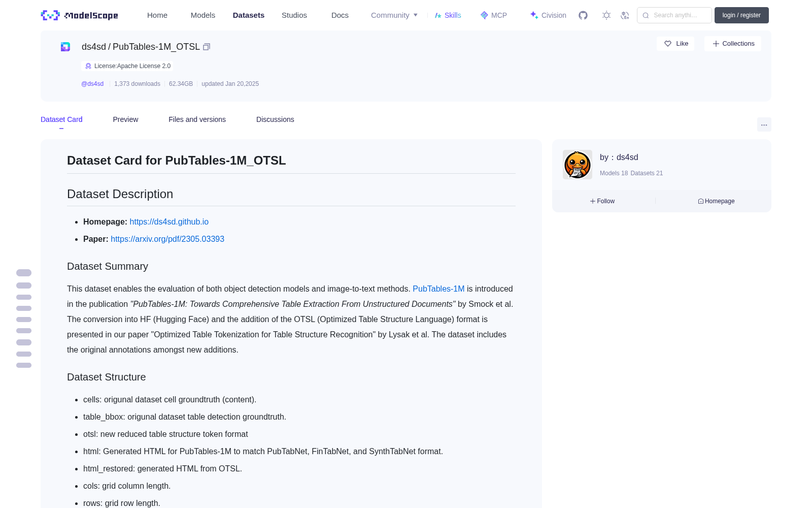Follow the ds4sd author
812x508 pixels.
click(x=602, y=201)
